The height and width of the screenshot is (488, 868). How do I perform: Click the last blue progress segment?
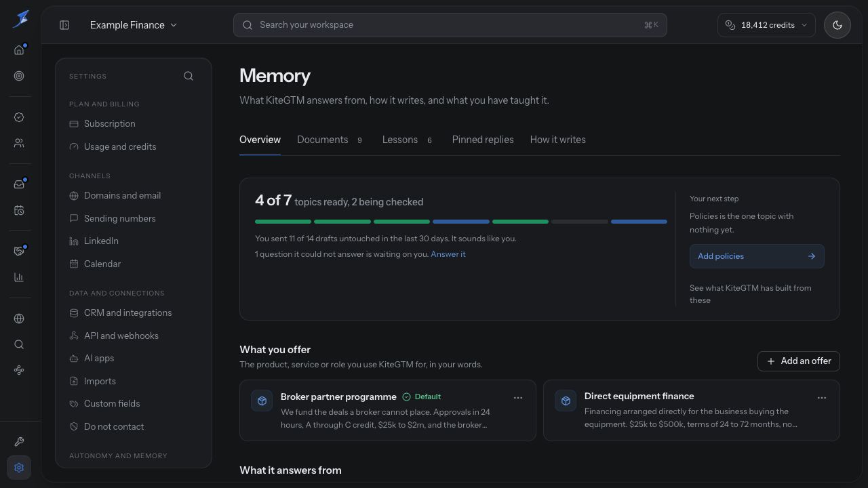tap(639, 222)
